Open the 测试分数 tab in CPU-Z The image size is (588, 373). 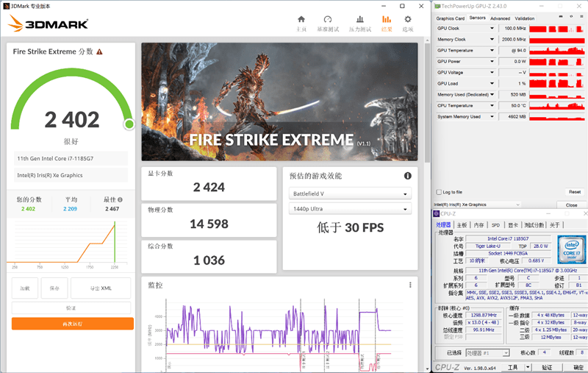[534, 225]
